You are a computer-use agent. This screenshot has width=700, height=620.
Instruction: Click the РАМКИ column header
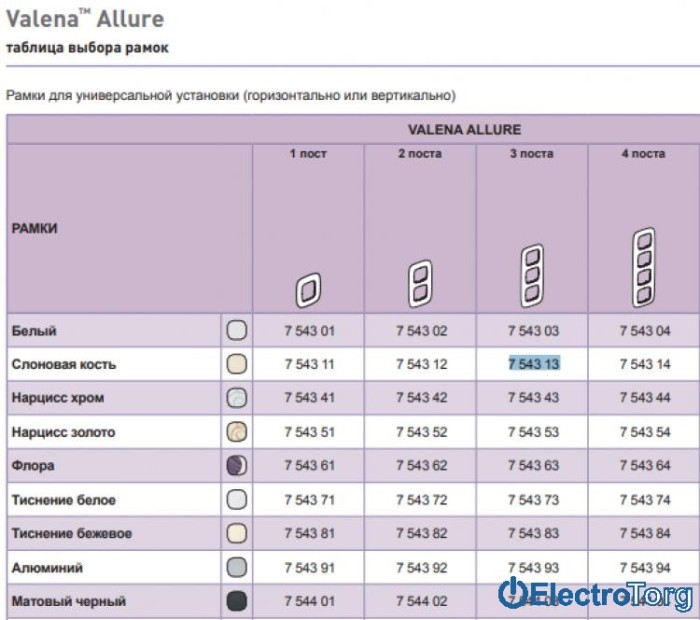(34, 229)
